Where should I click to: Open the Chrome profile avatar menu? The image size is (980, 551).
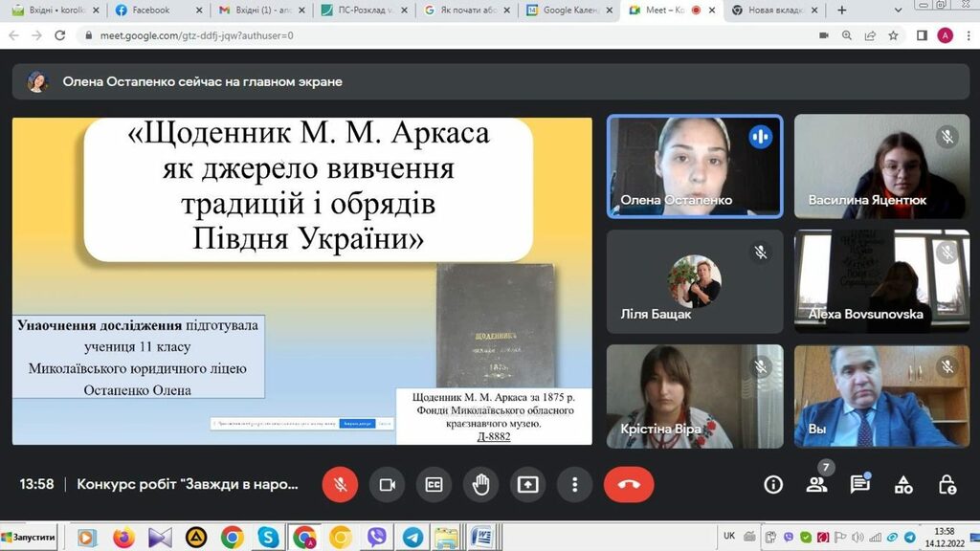click(946, 35)
